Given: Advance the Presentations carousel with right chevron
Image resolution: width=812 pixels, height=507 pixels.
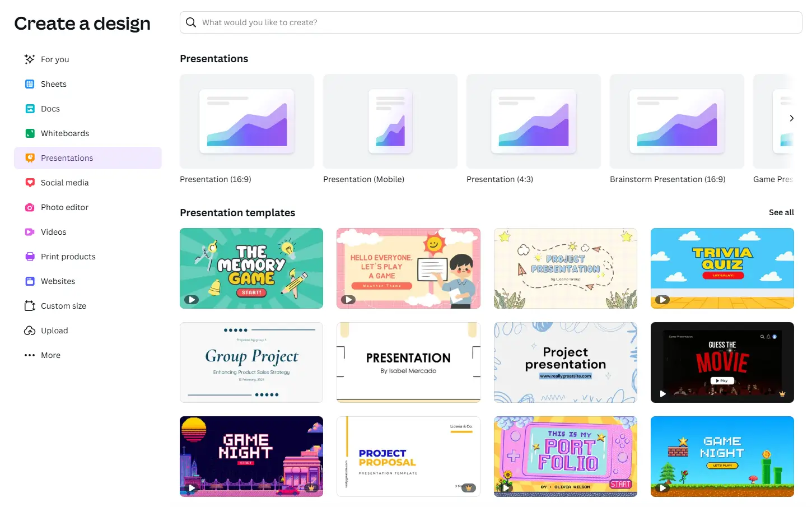Looking at the screenshot, I should click(791, 118).
